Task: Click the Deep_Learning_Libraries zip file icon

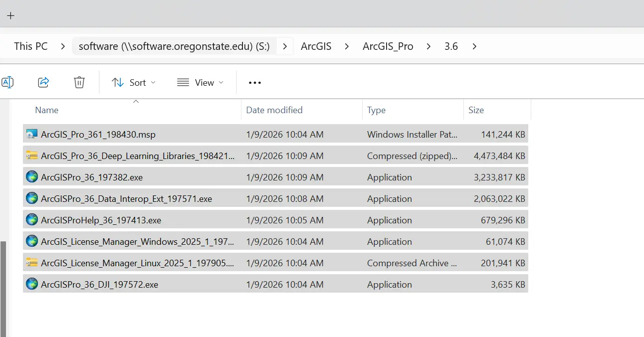Action: 32,156
